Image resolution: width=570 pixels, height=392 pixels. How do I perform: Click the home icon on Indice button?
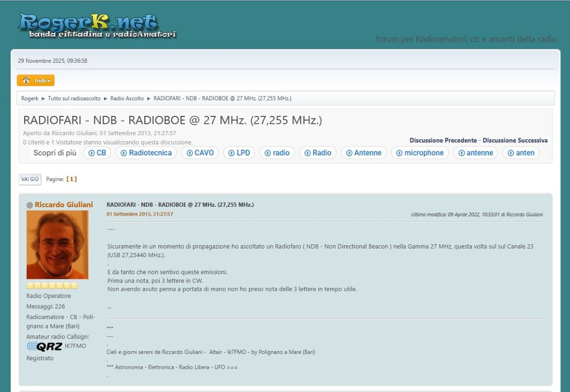point(26,80)
